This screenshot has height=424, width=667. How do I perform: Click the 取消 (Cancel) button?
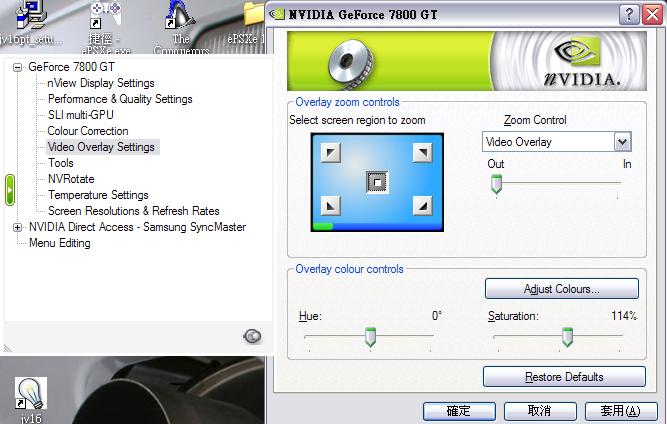(540, 411)
